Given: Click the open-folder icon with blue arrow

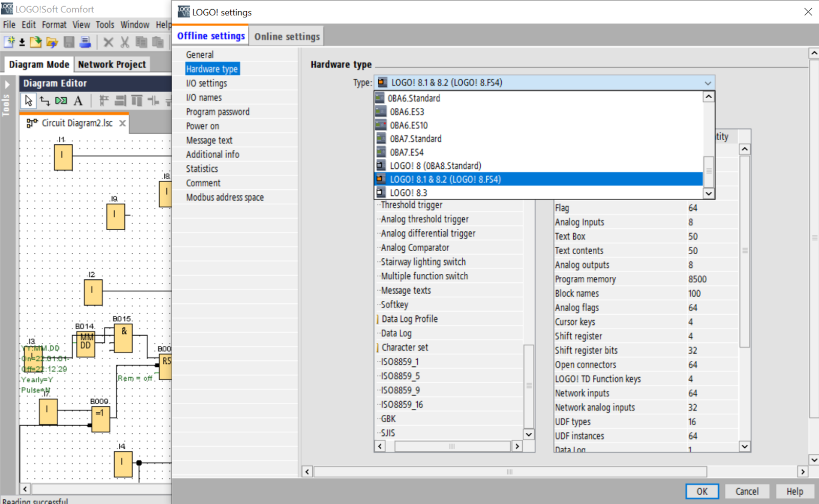Looking at the screenshot, I should 52,42.
